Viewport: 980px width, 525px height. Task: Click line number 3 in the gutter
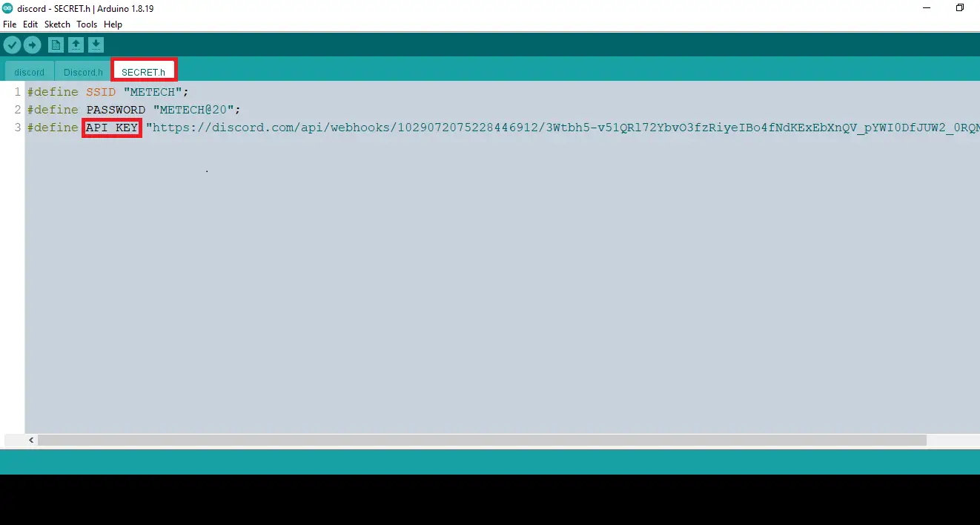click(x=17, y=128)
